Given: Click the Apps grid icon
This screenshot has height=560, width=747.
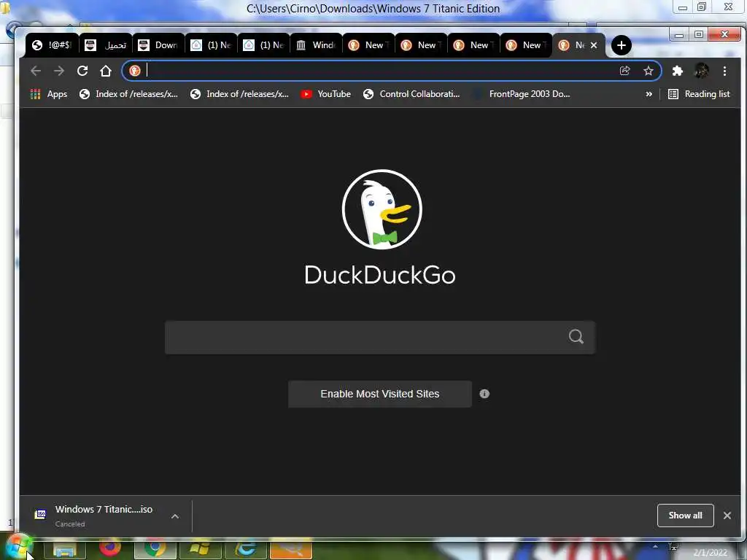Looking at the screenshot, I should pyautogui.click(x=35, y=94).
